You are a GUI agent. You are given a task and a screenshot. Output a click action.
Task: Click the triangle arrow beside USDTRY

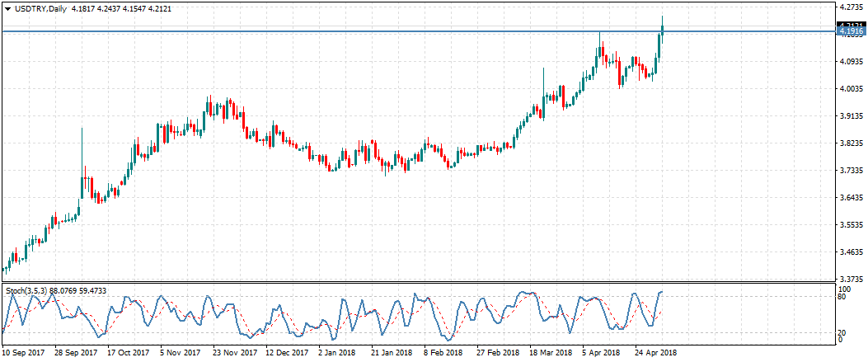click(x=7, y=9)
